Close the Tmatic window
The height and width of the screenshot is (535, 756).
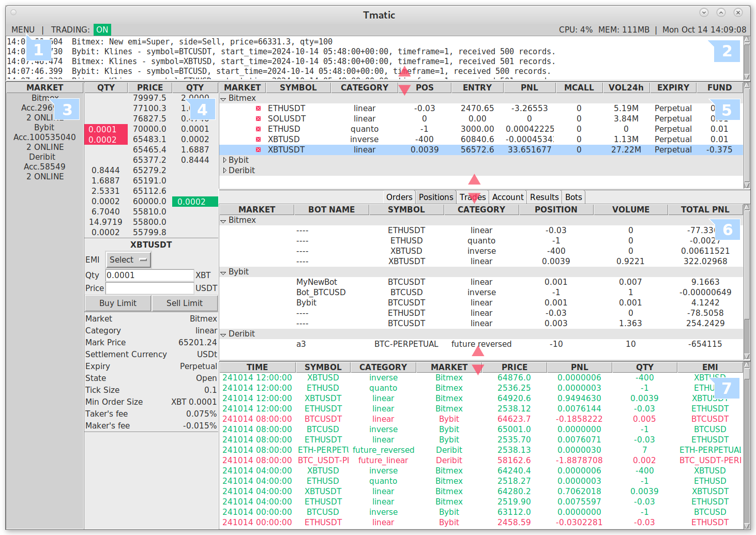pos(738,12)
